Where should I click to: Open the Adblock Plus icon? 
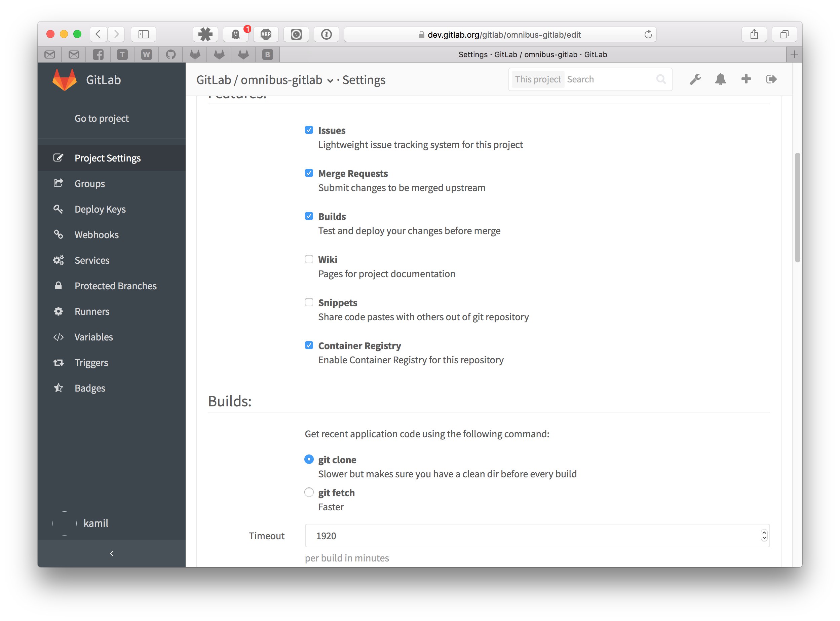pyautogui.click(x=266, y=34)
